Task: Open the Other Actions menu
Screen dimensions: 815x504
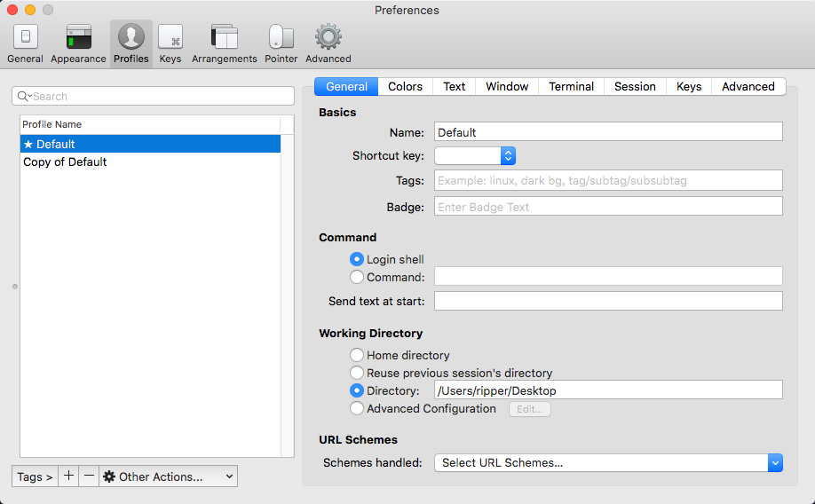Action: 169,476
